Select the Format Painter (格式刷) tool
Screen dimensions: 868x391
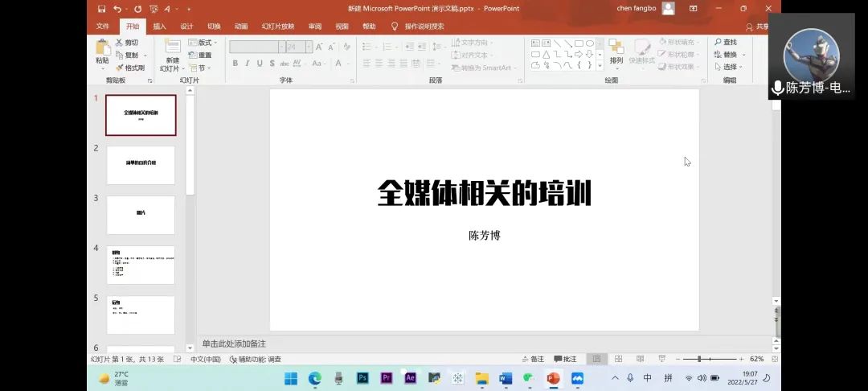click(129, 68)
